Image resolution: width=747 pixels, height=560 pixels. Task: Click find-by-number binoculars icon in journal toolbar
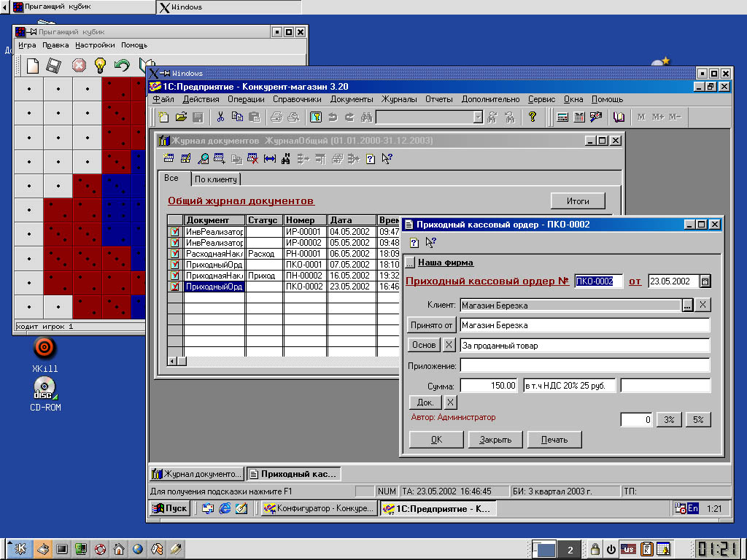point(286,158)
